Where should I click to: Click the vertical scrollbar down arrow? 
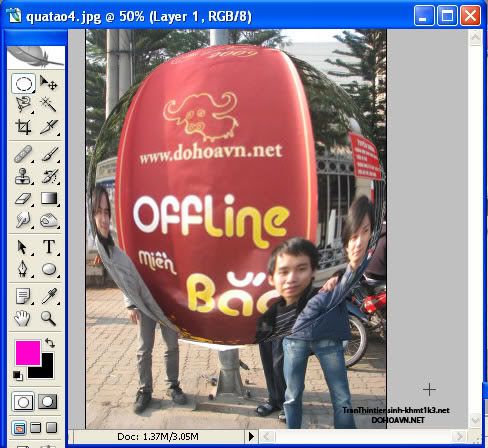pos(475,420)
